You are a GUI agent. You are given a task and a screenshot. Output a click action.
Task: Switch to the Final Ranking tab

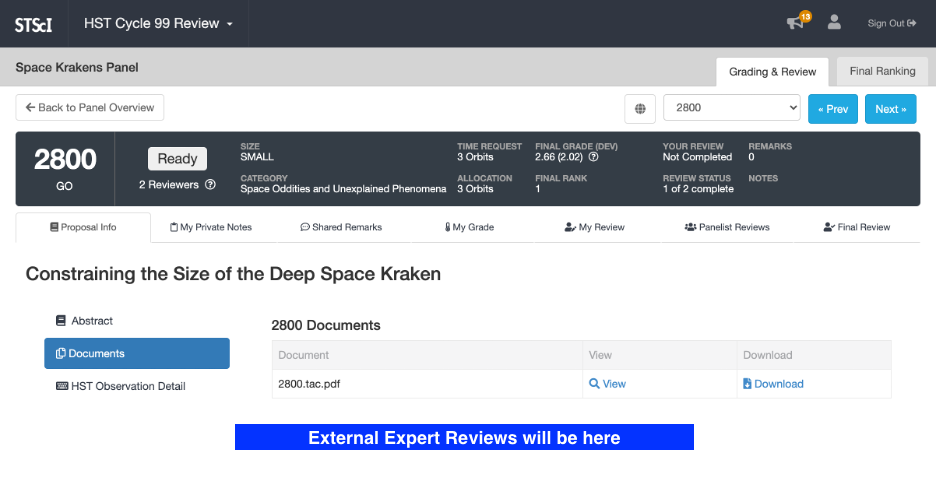coord(882,72)
